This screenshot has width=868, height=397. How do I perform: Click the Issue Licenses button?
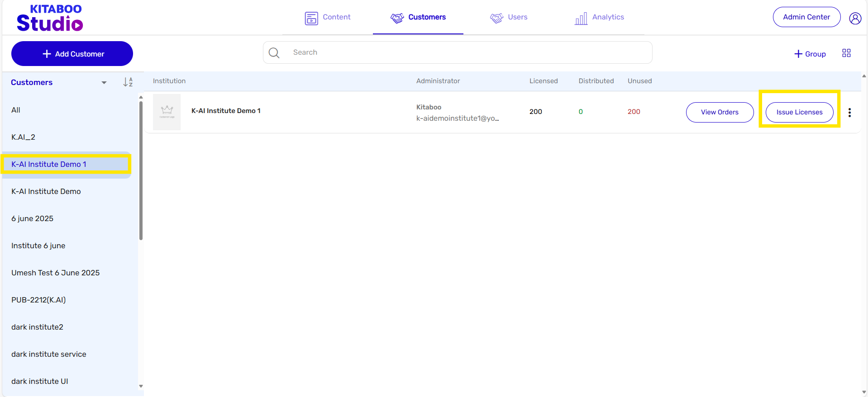click(x=799, y=112)
